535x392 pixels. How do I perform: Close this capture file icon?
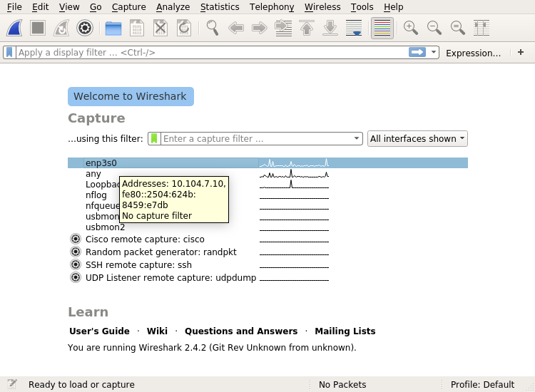[160, 28]
